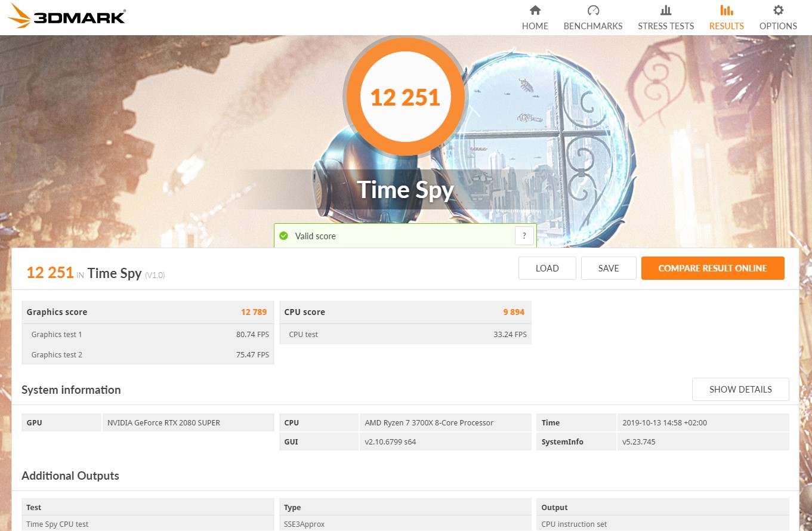Viewport: 812px width, 531px height.
Task: Click the SystemInfo version v5.23.745
Action: pos(638,442)
